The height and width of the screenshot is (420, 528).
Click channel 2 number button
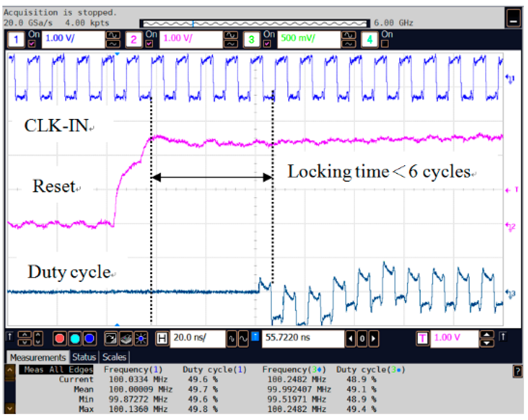pos(134,39)
